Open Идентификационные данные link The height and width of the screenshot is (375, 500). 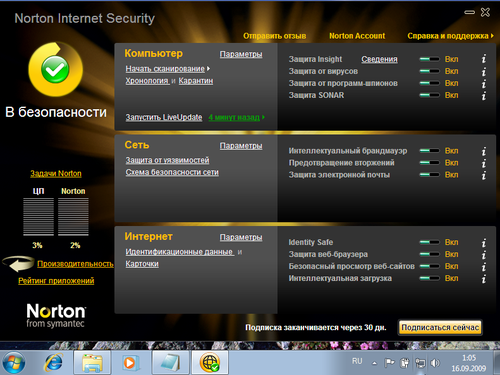(179, 252)
